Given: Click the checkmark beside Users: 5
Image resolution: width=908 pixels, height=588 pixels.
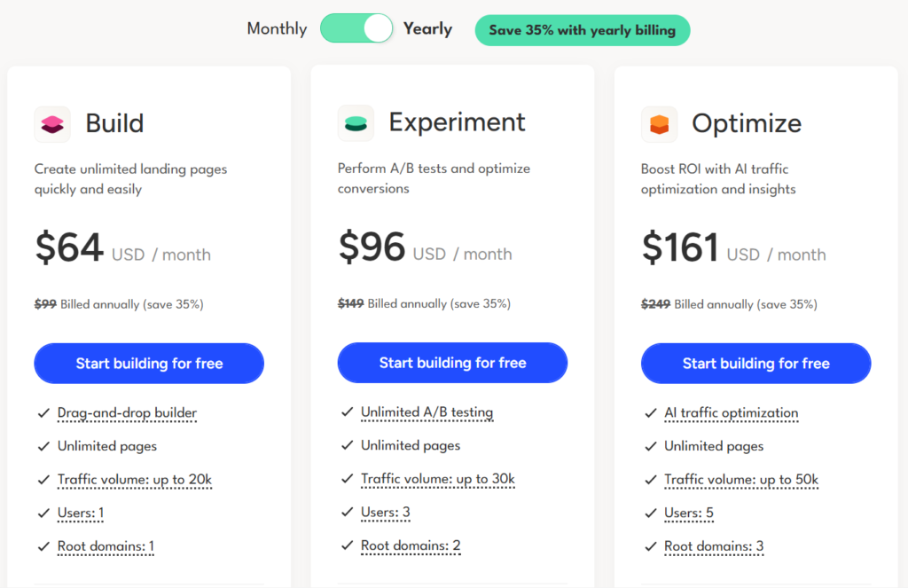Looking at the screenshot, I should [650, 513].
